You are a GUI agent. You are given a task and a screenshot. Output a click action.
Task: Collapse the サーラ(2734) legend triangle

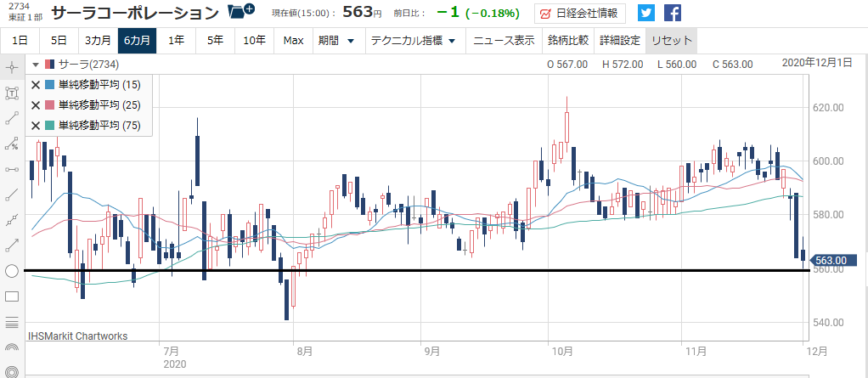[x=36, y=65]
